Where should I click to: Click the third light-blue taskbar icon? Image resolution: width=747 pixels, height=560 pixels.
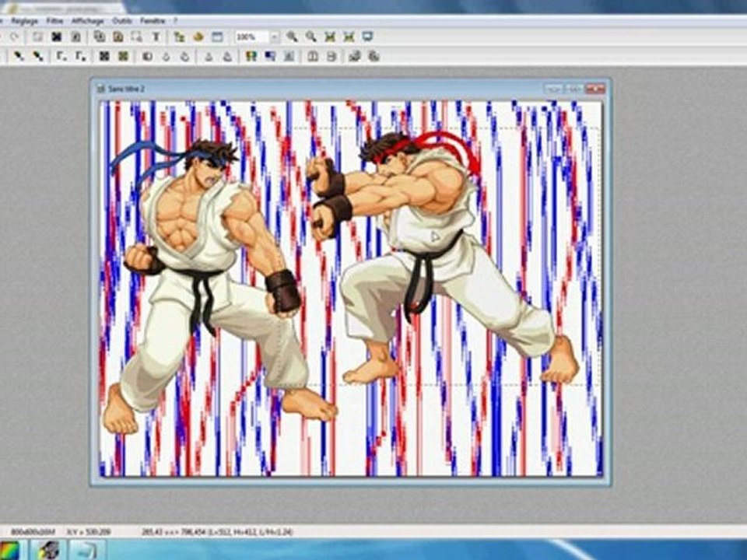click(x=88, y=550)
